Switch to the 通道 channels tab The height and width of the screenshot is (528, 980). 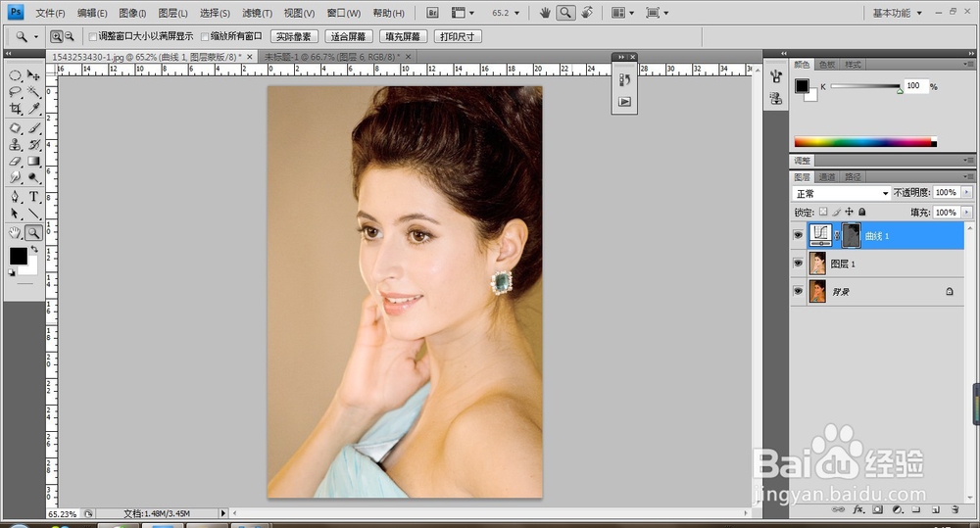coord(827,177)
